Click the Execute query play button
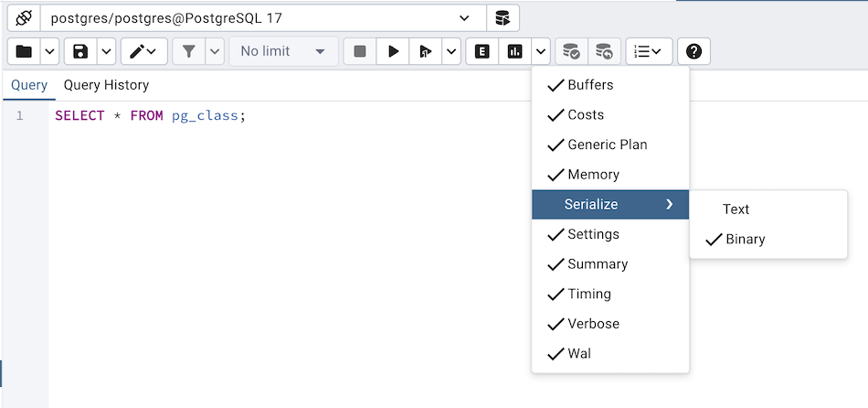 393,51
